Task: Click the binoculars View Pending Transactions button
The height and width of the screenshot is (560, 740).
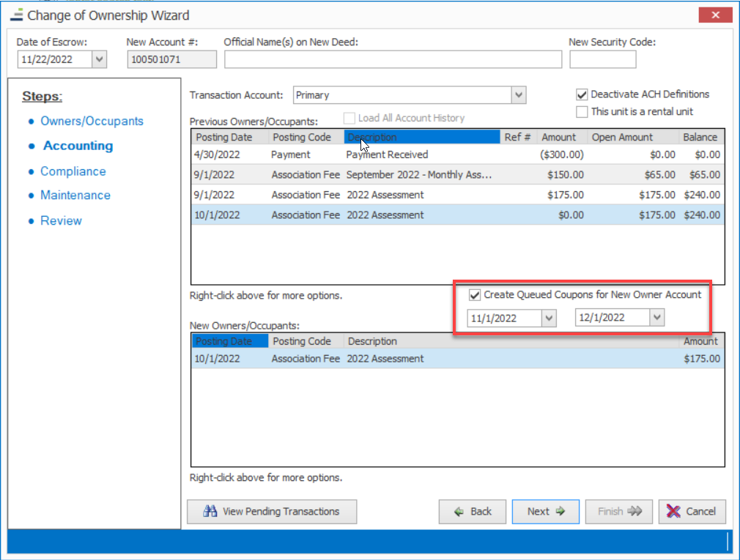Action: 272,512
